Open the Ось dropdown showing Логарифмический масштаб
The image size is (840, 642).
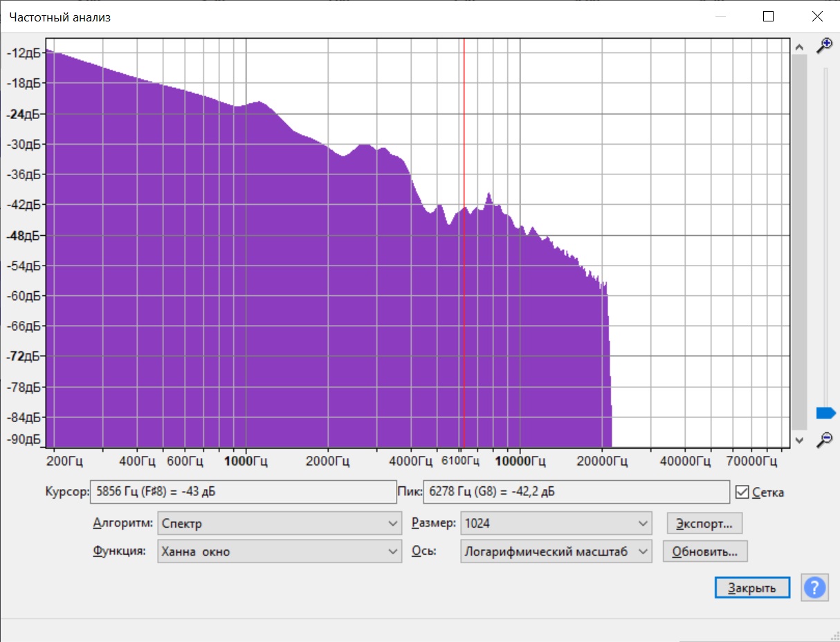click(556, 551)
